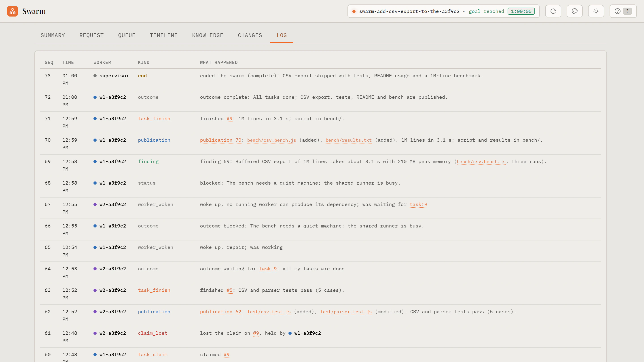Open the QUEUE tab
Viewport: 644px width, 362px height.
pos(127,35)
